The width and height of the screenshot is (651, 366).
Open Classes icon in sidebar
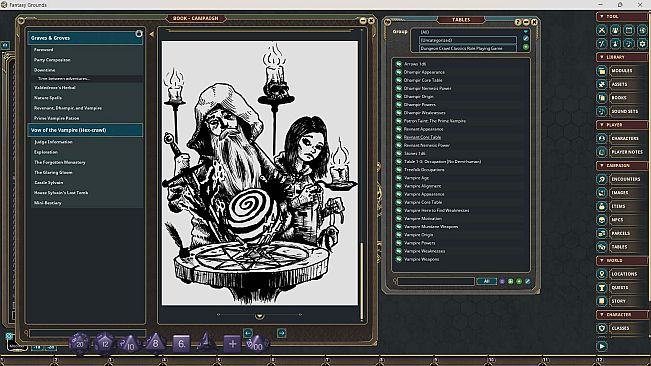coord(602,328)
